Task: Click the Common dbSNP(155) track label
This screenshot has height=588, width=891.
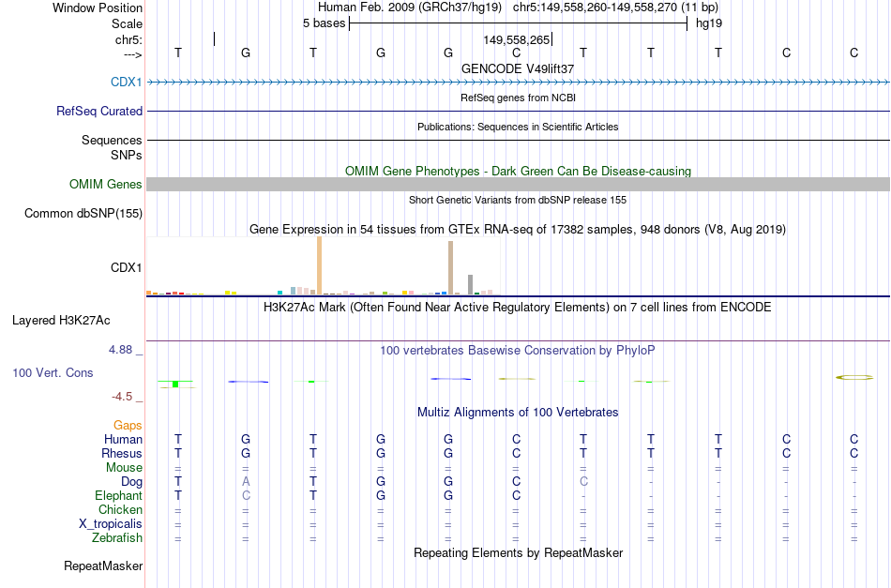Action: [x=83, y=213]
